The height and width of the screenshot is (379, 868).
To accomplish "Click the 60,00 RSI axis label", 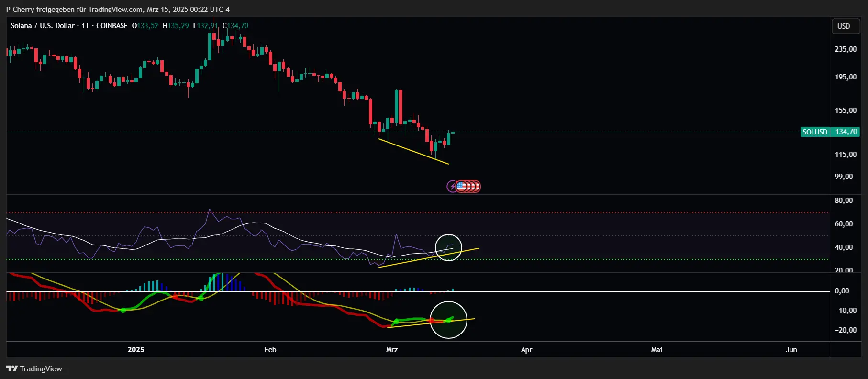I will coord(844,224).
